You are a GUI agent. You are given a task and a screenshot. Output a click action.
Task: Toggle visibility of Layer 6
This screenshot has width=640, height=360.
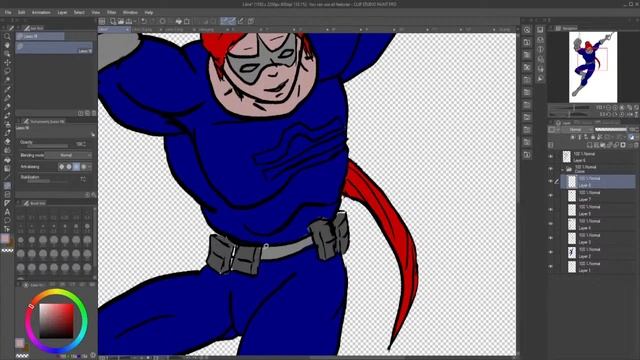point(551,157)
